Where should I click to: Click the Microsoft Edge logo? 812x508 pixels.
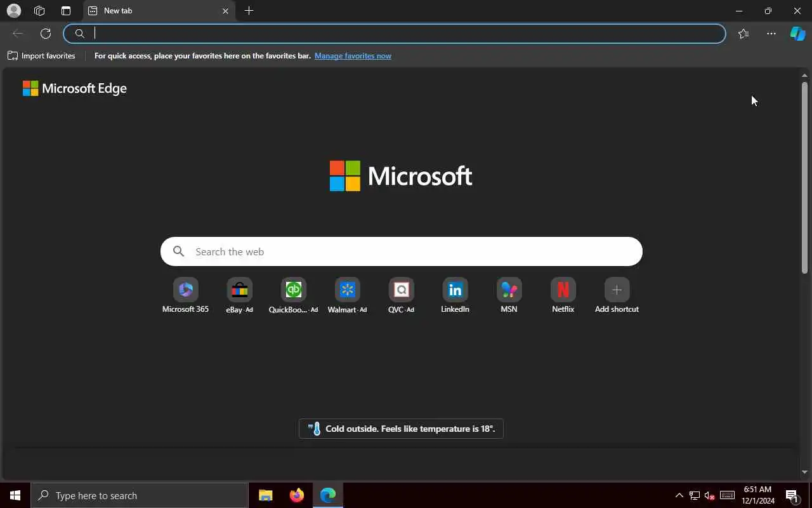pos(75,88)
